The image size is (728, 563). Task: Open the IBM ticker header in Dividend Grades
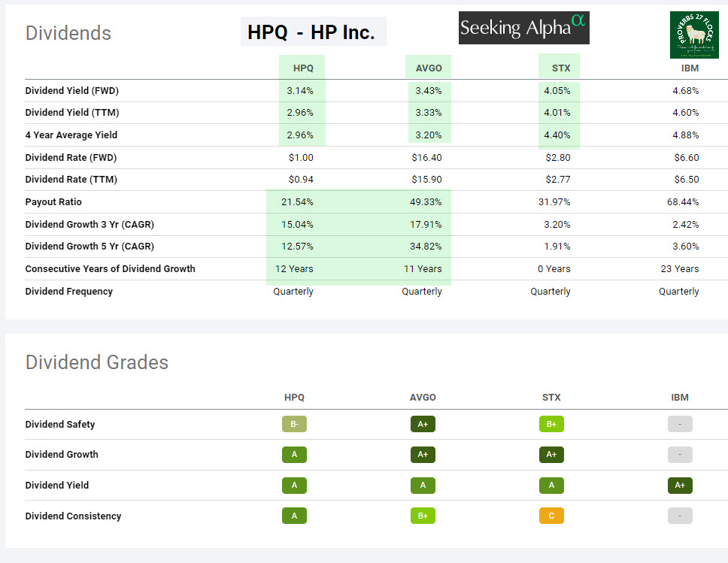680,397
